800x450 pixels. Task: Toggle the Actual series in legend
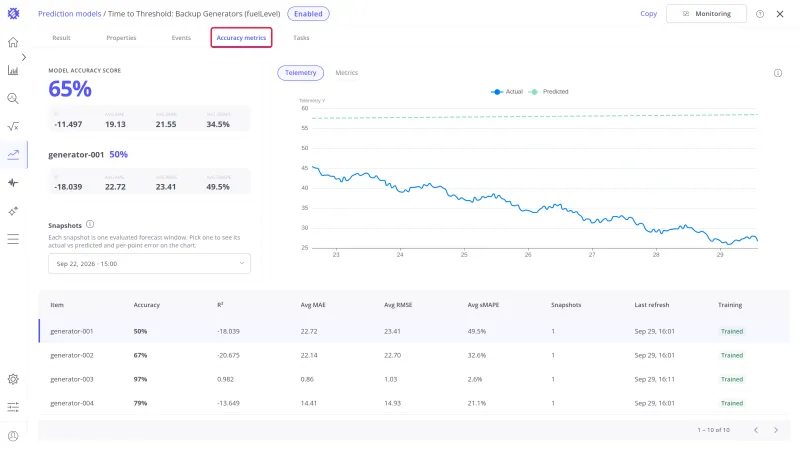point(507,92)
